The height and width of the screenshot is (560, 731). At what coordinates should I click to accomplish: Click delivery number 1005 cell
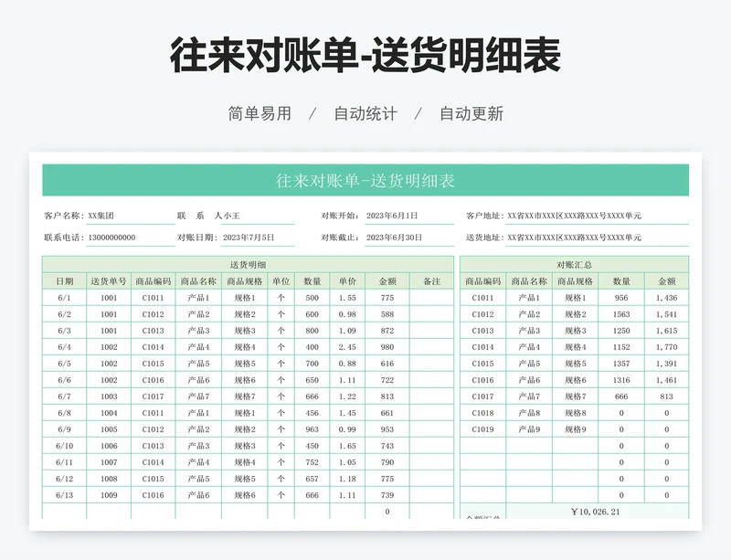pos(109,429)
